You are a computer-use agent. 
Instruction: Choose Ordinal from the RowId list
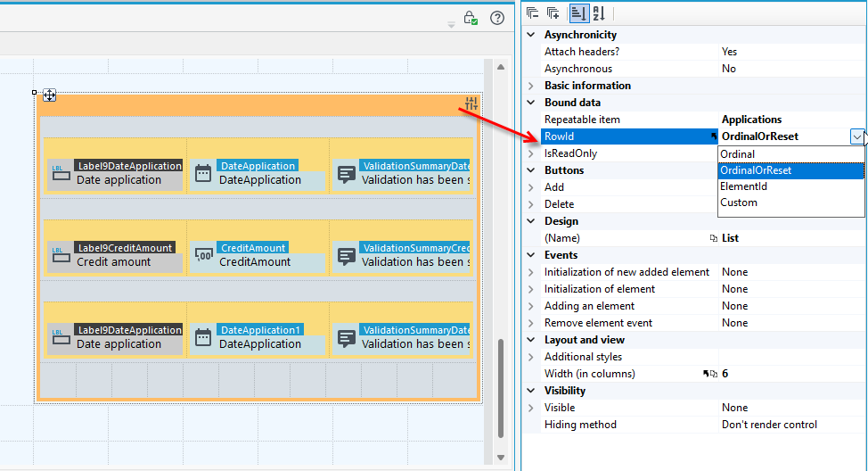[791, 154]
